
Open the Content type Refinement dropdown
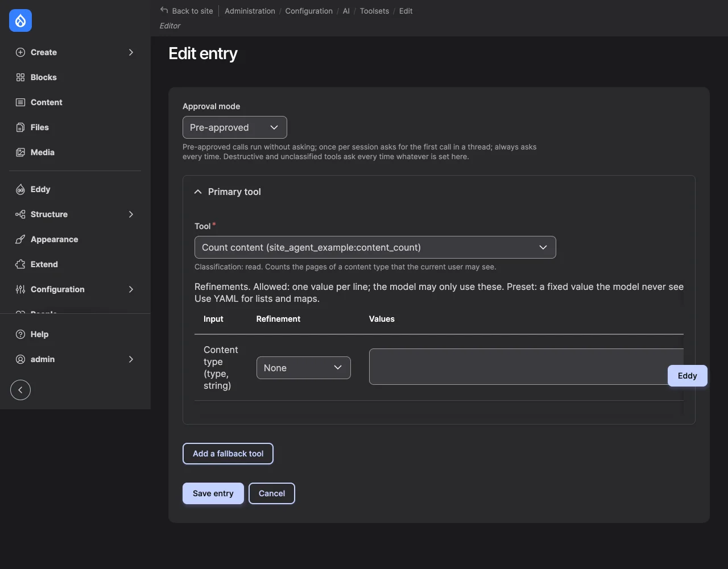tap(304, 368)
